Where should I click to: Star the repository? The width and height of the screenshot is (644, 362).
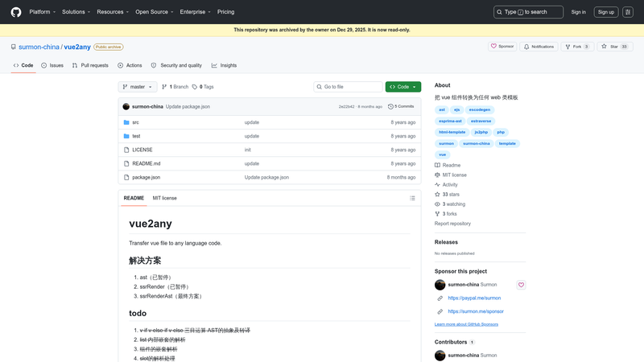[x=614, y=47]
